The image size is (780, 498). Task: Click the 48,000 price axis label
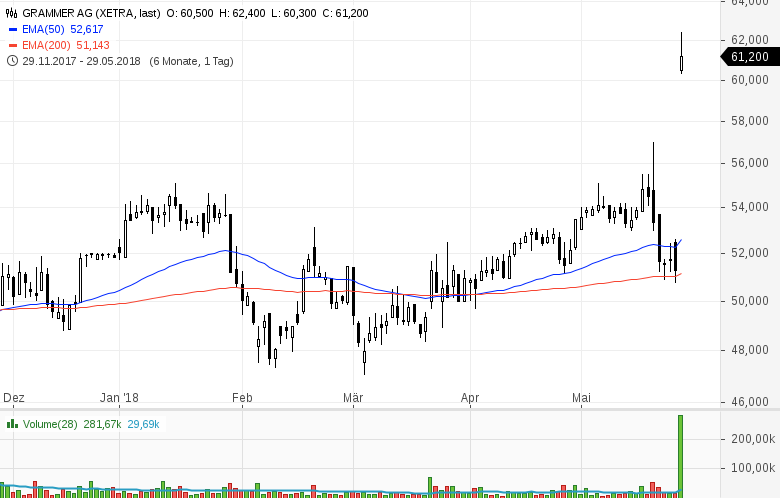click(750, 350)
